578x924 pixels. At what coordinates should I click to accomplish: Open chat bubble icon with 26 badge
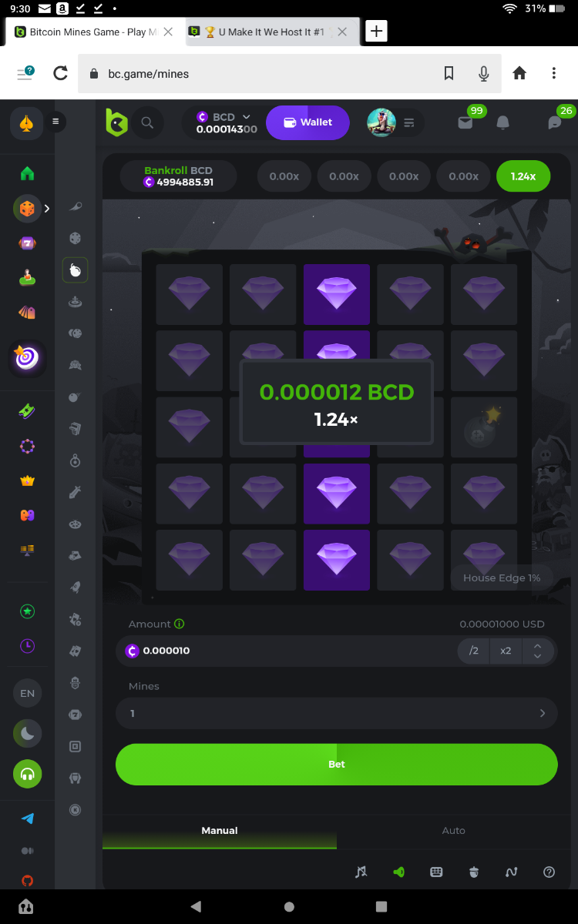[x=554, y=122]
